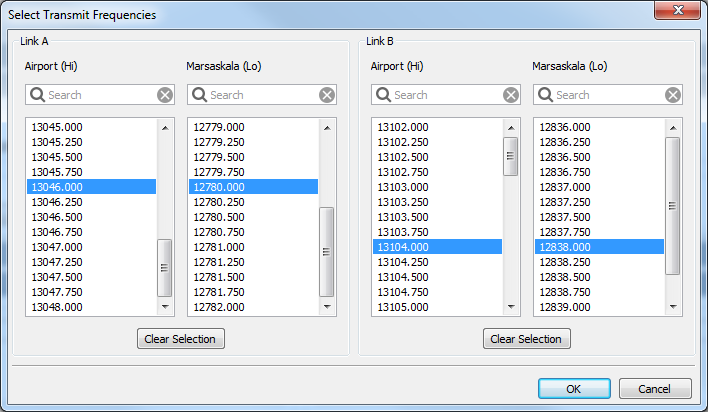Viewport: 708px width, 412px height.
Task: Select frequency 13104.500
Action: pyautogui.click(x=438, y=277)
